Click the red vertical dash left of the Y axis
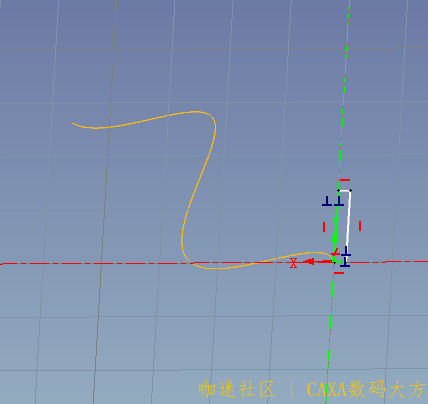The image size is (428, 404). [324, 227]
